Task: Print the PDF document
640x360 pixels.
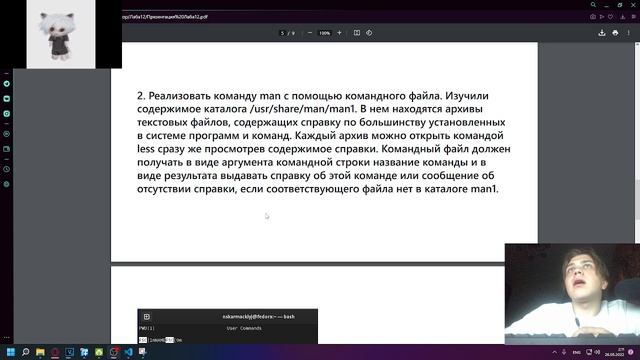Action: point(615,33)
